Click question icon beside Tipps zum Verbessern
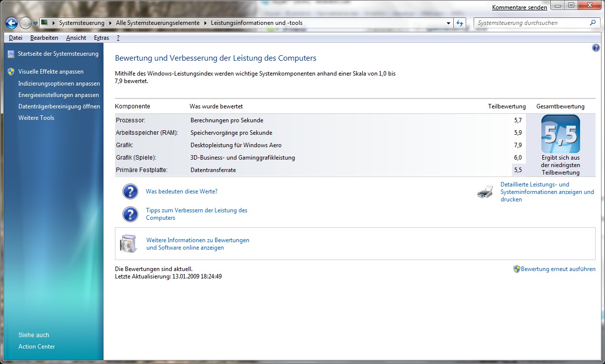The width and height of the screenshot is (605, 364). (130, 214)
